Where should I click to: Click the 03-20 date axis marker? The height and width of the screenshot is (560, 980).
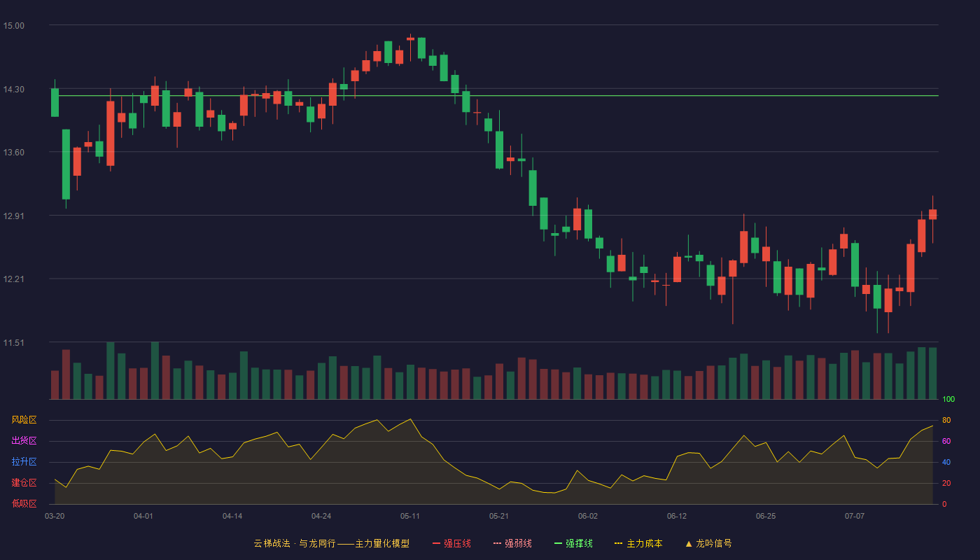(x=55, y=516)
